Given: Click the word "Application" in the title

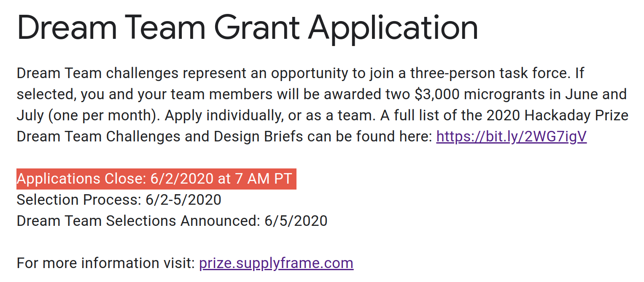Looking at the screenshot, I should coord(393,28).
